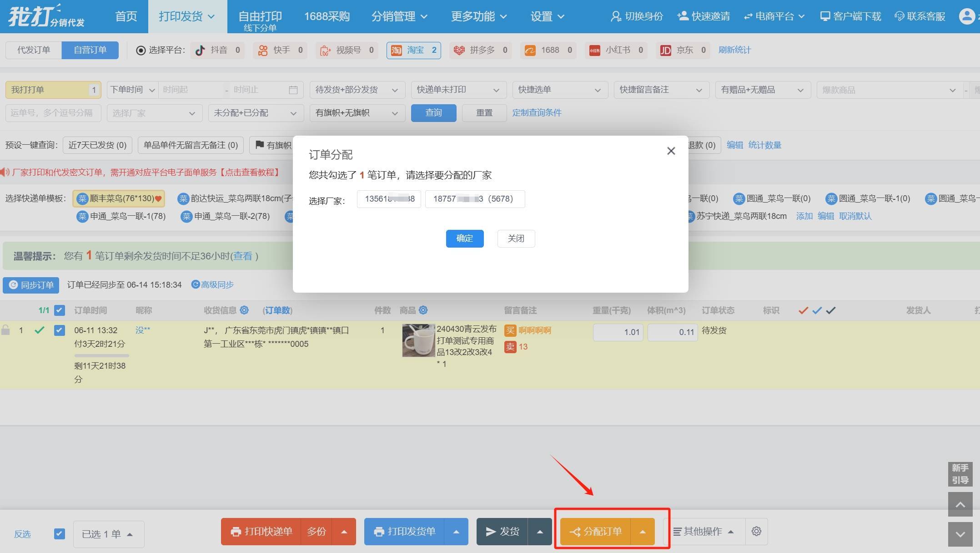Toggle the select-all checkbox in table header

click(x=59, y=310)
